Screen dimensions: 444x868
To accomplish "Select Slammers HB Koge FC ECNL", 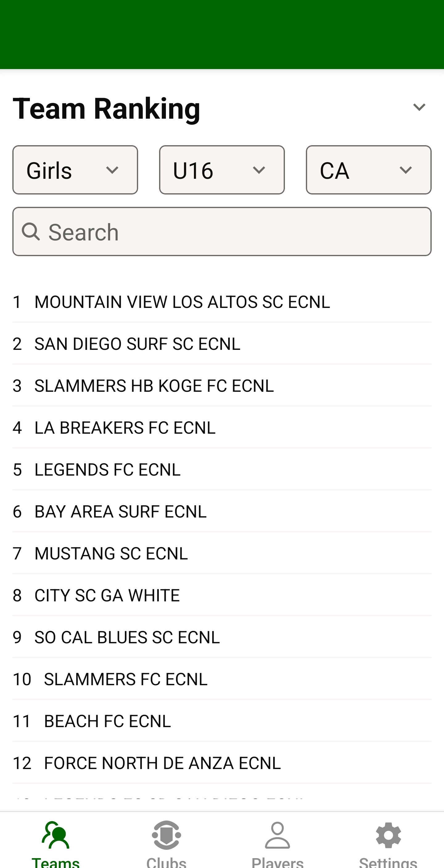I will 154,386.
